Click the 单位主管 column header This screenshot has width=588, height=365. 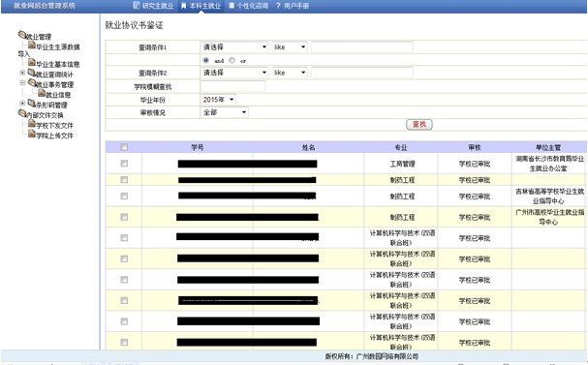click(x=548, y=147)
